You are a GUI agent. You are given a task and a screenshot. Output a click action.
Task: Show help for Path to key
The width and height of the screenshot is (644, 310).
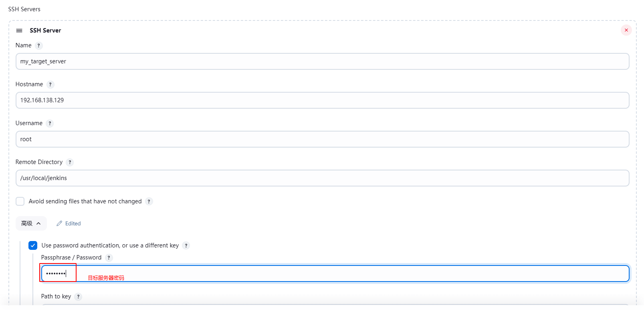(x=78, y=297)
